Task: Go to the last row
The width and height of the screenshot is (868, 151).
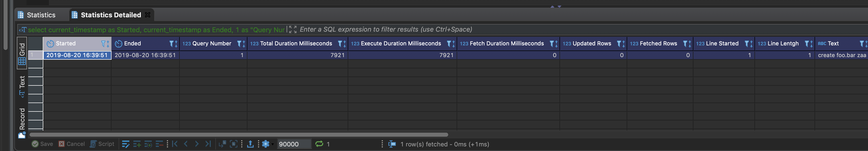Action: [x=208, y=144]
